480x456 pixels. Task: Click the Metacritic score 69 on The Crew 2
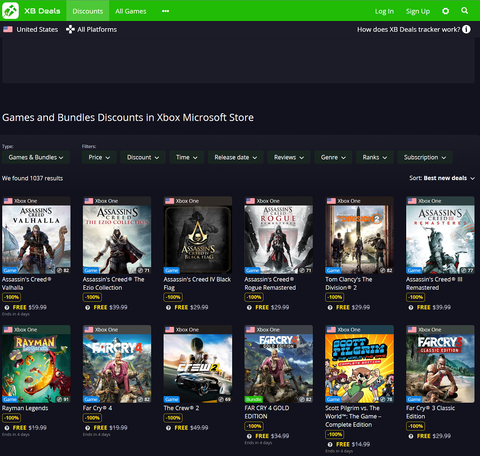coord(225,399)
